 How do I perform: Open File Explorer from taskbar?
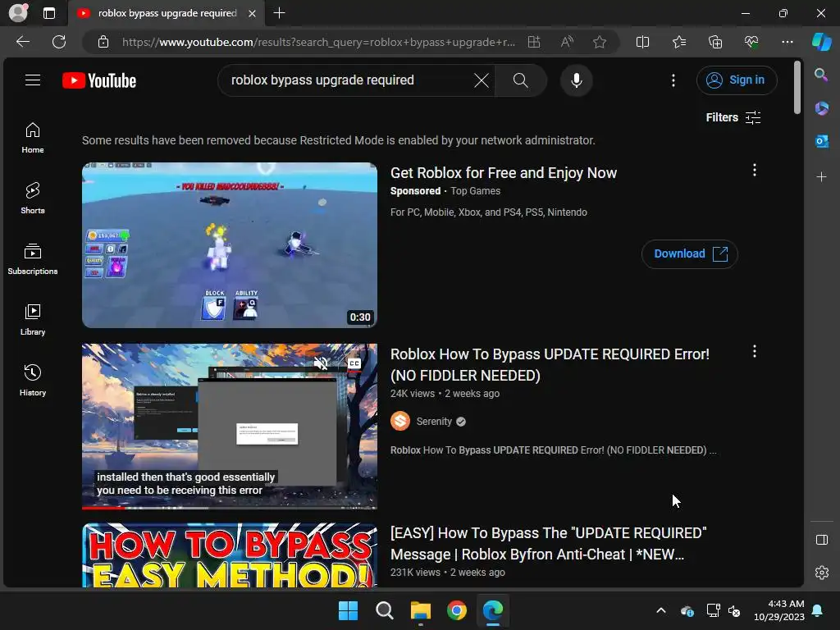point(421,610)
